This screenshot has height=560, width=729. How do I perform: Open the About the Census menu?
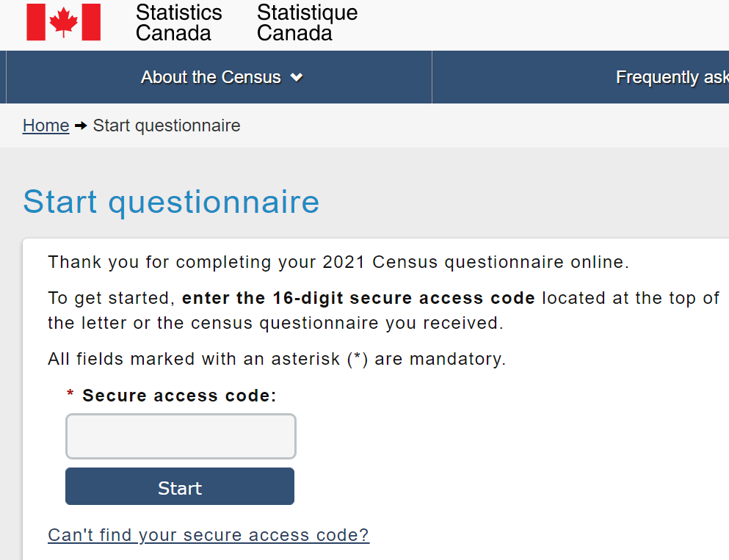211,77
